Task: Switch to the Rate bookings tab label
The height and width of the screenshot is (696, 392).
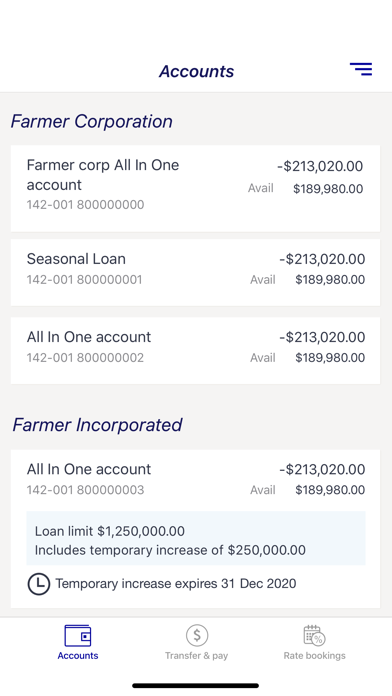Action: [314, 656]
